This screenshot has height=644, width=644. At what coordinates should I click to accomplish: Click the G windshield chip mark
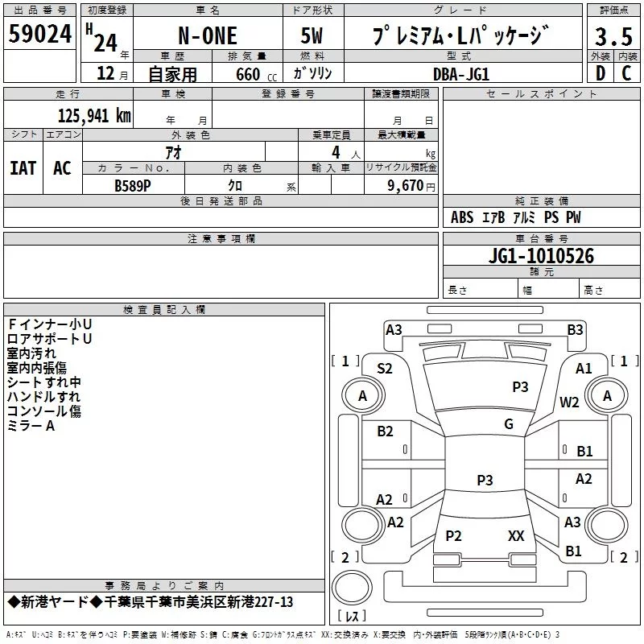[509, 424]
